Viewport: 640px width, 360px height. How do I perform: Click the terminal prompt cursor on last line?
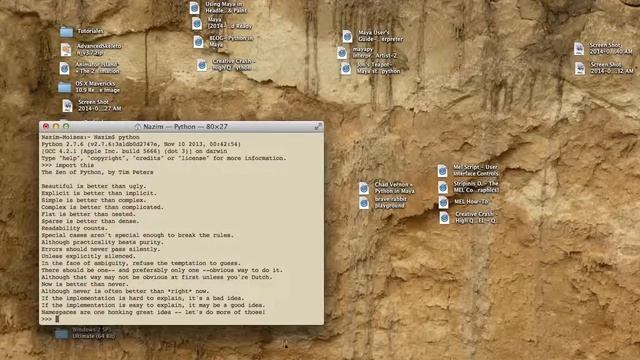pyautogui.click(x=57, y=319)
